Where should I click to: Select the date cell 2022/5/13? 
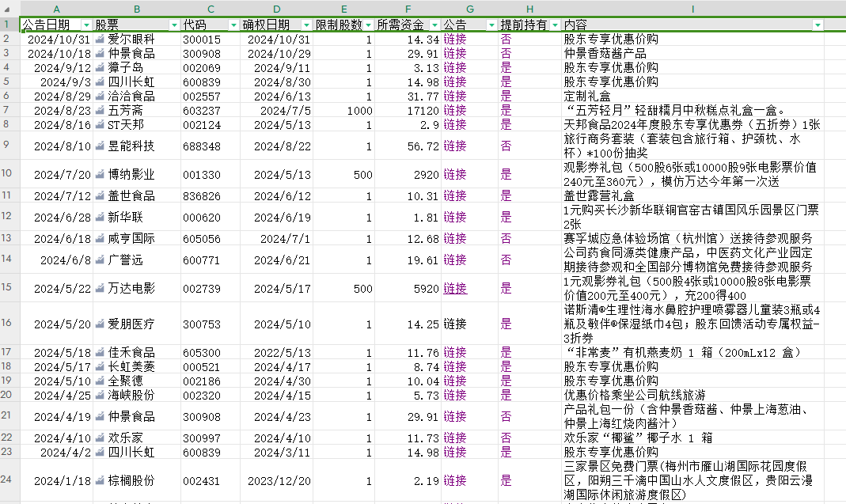(277, 352)
